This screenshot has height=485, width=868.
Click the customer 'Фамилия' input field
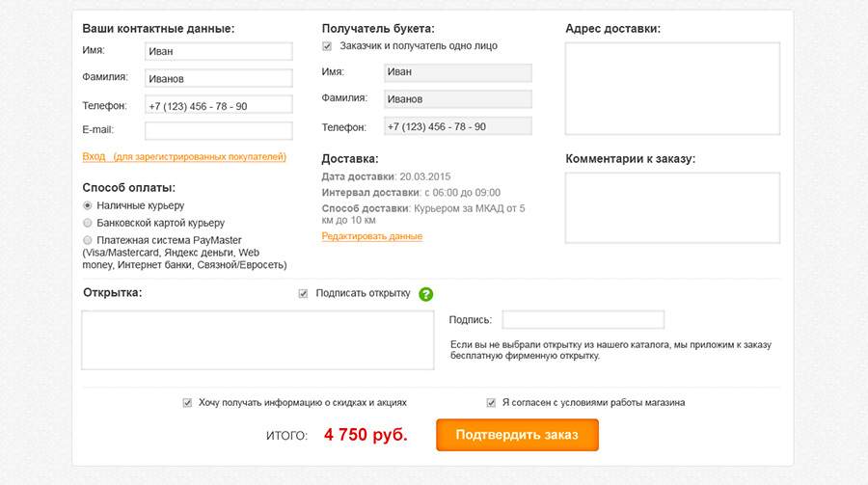click(218, 78)
